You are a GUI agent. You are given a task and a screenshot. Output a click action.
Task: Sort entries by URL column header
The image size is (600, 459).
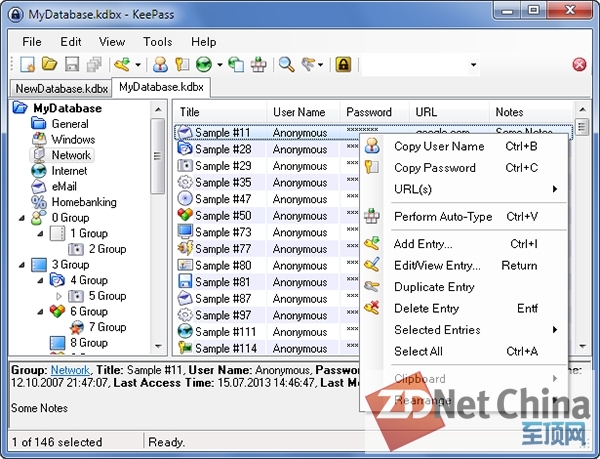click(450, 112)
